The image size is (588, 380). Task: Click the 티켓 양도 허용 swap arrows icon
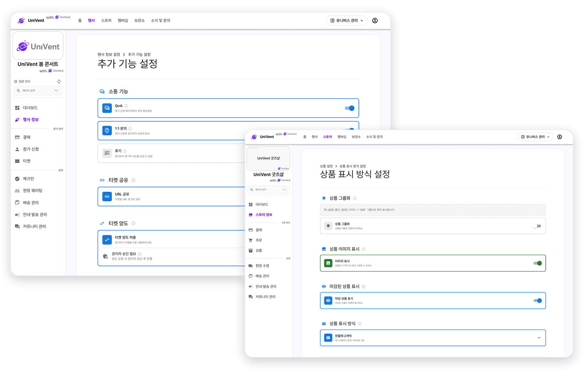click(107, 240)
